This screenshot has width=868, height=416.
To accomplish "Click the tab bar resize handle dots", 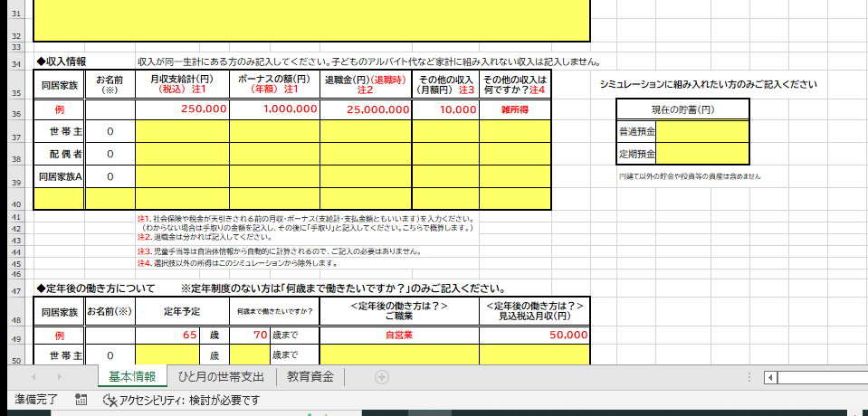I will point(749,377).
